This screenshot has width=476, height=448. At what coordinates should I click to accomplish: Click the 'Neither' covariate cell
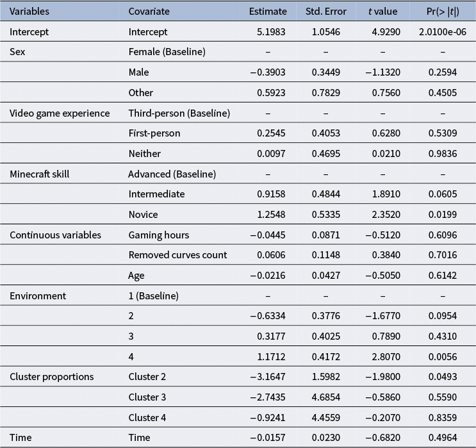[x=145, y=154]
